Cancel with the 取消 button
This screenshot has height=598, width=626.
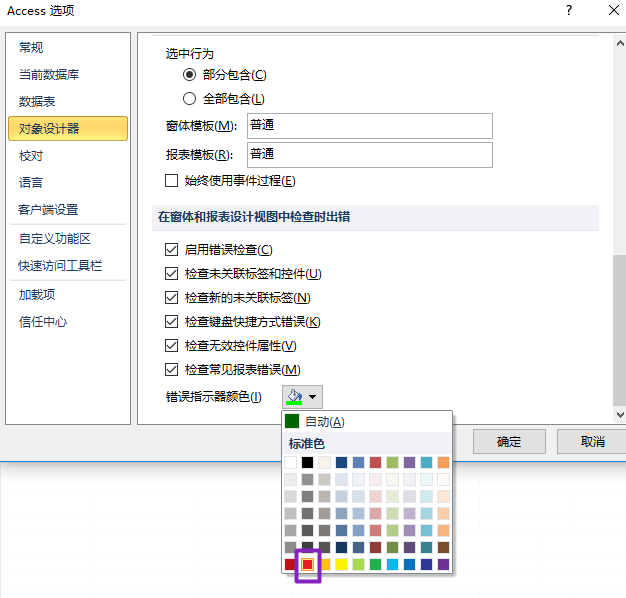592,442
